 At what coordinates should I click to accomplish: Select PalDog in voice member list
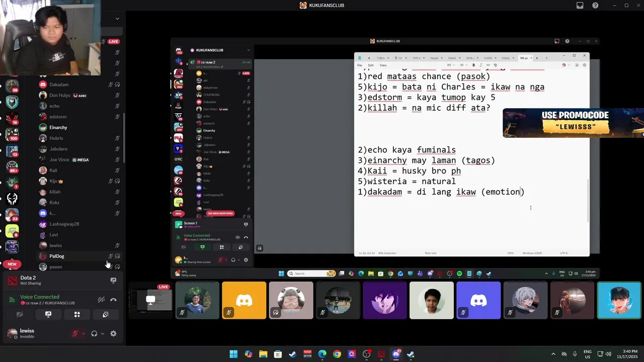tap(79, 256)
